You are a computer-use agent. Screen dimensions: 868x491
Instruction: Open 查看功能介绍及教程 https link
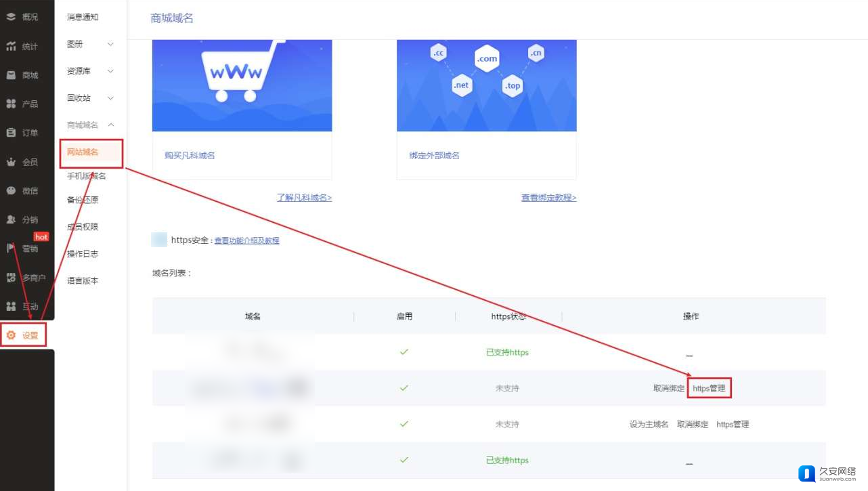point(246,240)
